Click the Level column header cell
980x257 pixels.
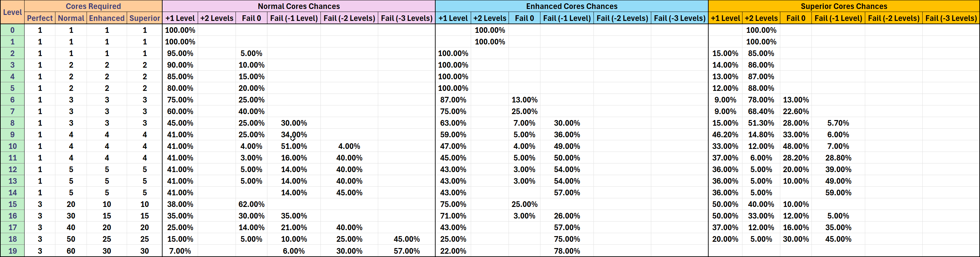(x=12, y=12)
